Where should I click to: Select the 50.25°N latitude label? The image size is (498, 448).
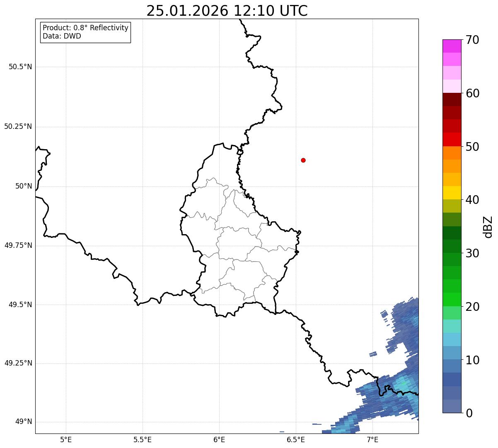[18, 126]
